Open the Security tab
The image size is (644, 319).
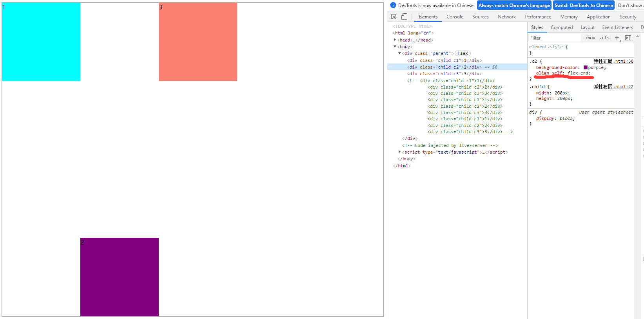point(628,17)
